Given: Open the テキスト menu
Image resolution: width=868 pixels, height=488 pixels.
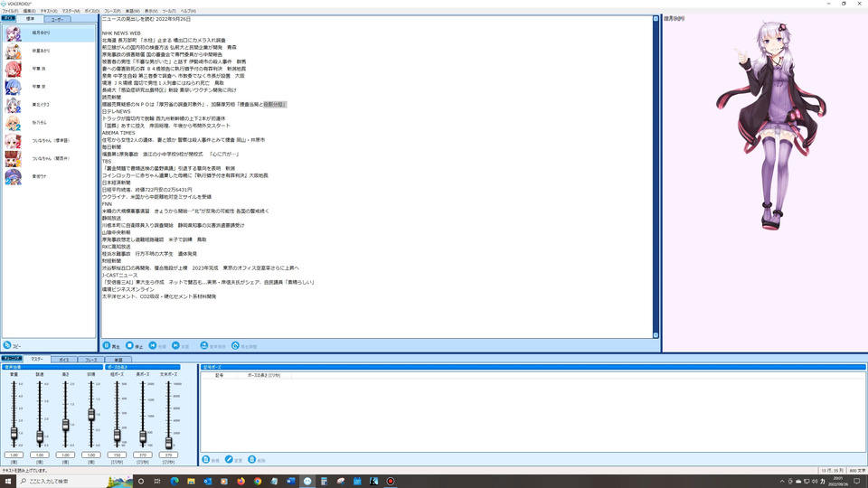Looking at the screenshot, I should 49,11.
